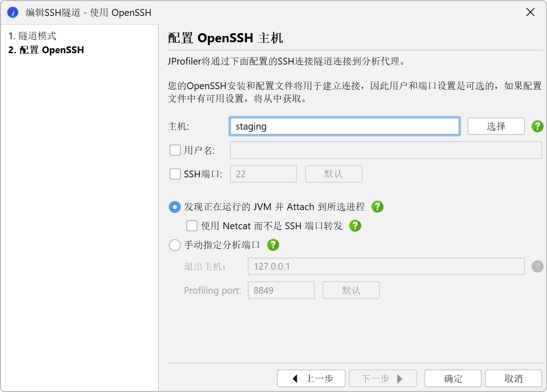Click the window title 编辑SSH隧道 - 使用 OpenSSH

pyautogui.click(x=88, y=12)
